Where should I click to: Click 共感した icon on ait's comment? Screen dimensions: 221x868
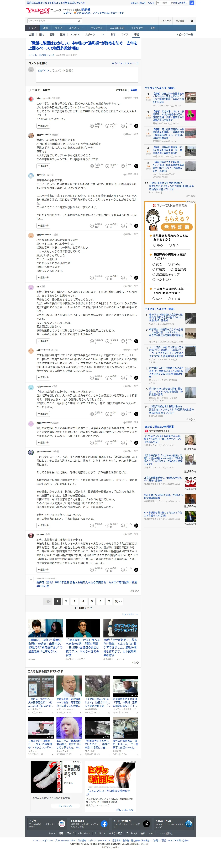92,378
